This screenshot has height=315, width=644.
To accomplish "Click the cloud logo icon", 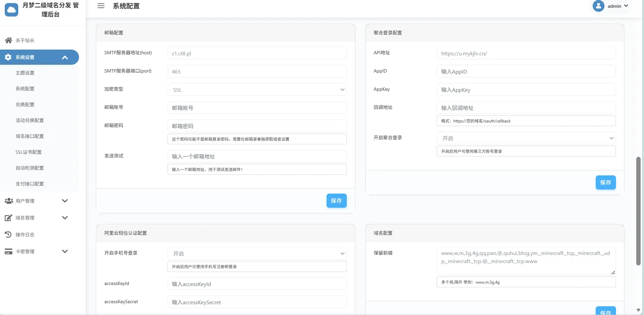I will coord(11,10).
